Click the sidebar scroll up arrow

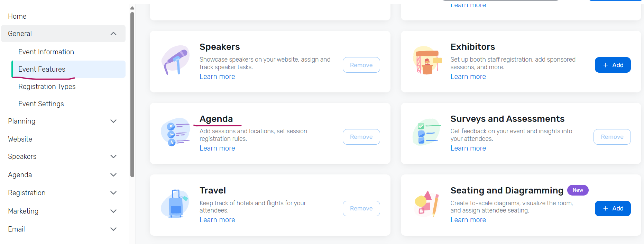pyautogui.click(x=132, y=8)
